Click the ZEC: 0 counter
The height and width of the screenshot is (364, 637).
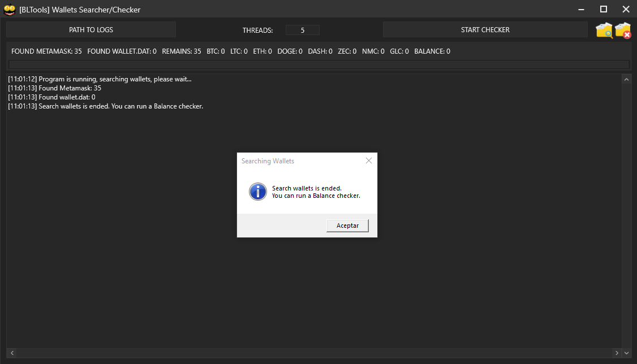click(347, 51)
